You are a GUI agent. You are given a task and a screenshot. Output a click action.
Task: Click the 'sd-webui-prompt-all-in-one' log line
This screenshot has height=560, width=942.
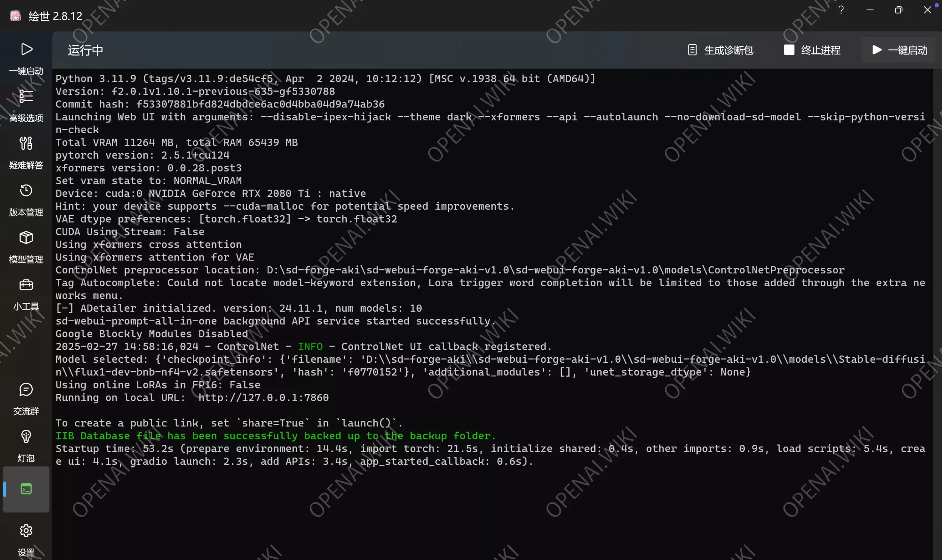[x=276, y=321]
